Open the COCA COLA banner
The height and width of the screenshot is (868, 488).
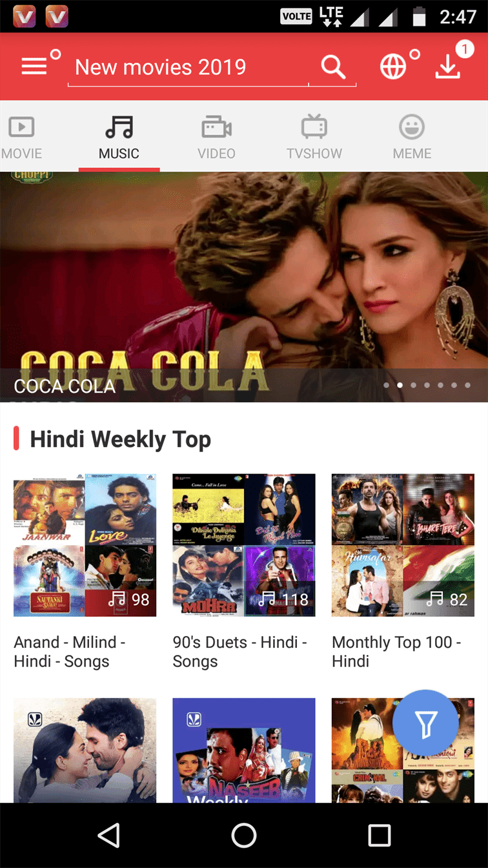pyautogui.click(x=244, y=287)
